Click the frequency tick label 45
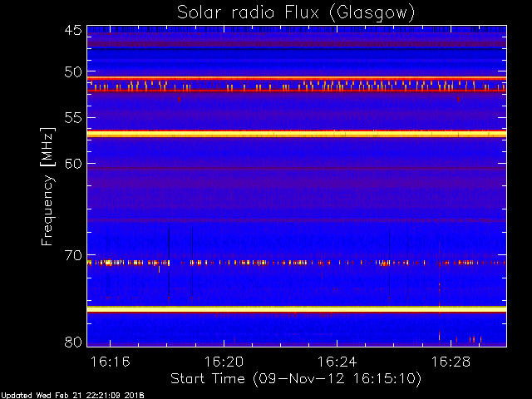This screenshot has height=399, width=532. [73, 30]
